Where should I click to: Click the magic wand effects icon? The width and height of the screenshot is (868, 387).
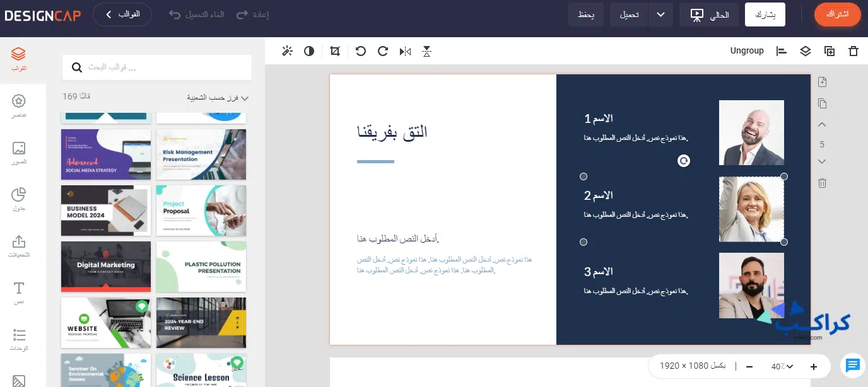pyautogui.click(x=287, y=51)
